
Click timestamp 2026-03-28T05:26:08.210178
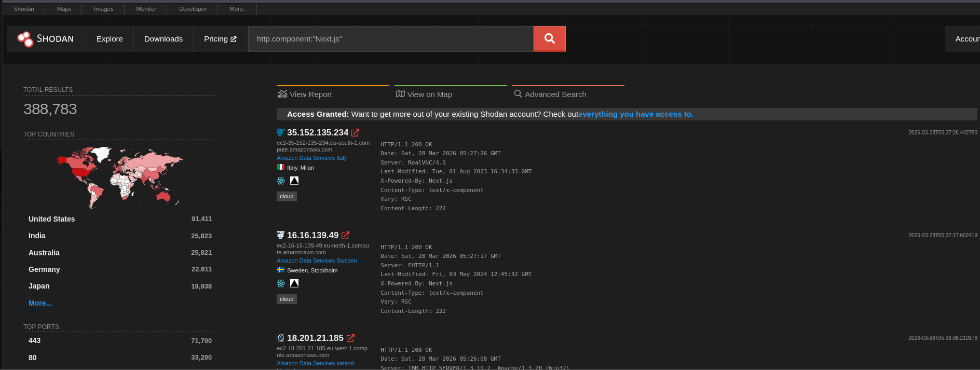point(943,338)
